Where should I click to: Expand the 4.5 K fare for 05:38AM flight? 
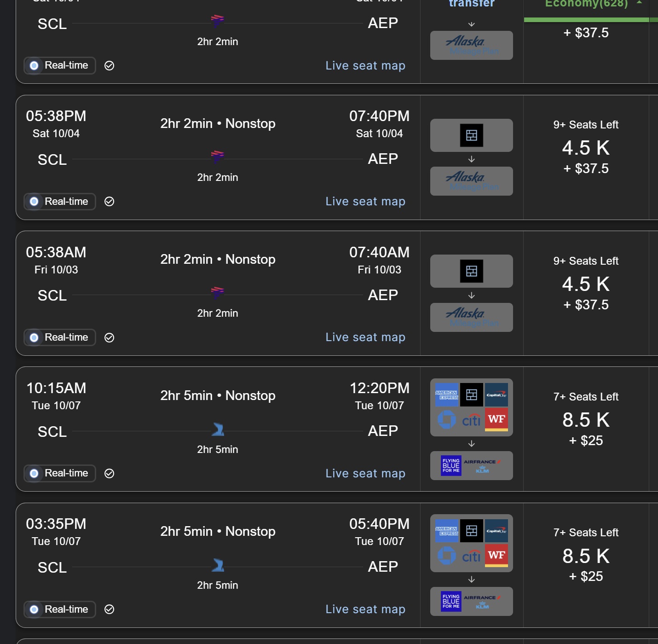tap(586, 284)
